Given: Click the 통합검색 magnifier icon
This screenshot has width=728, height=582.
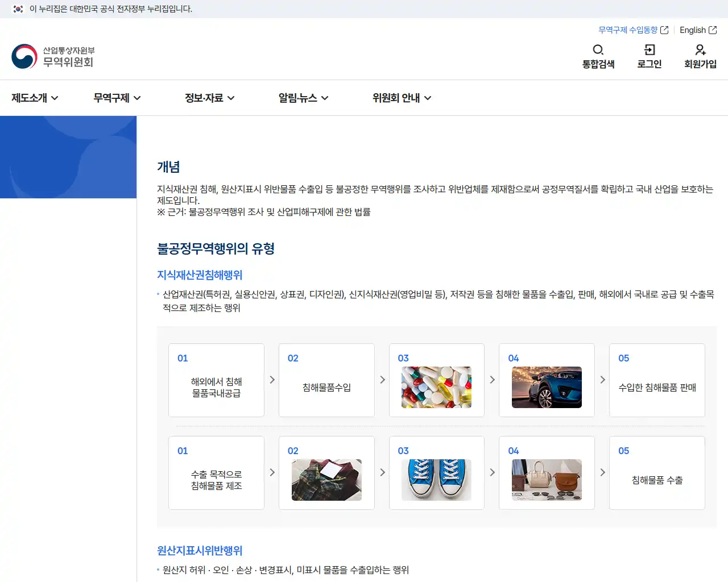Looking at the screenshot, I should [x=598, y=50].
